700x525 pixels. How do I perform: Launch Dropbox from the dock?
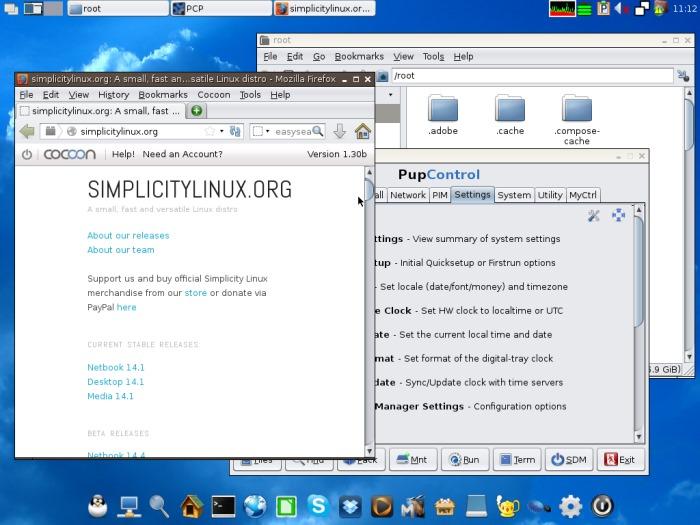(x=350, y=506)
